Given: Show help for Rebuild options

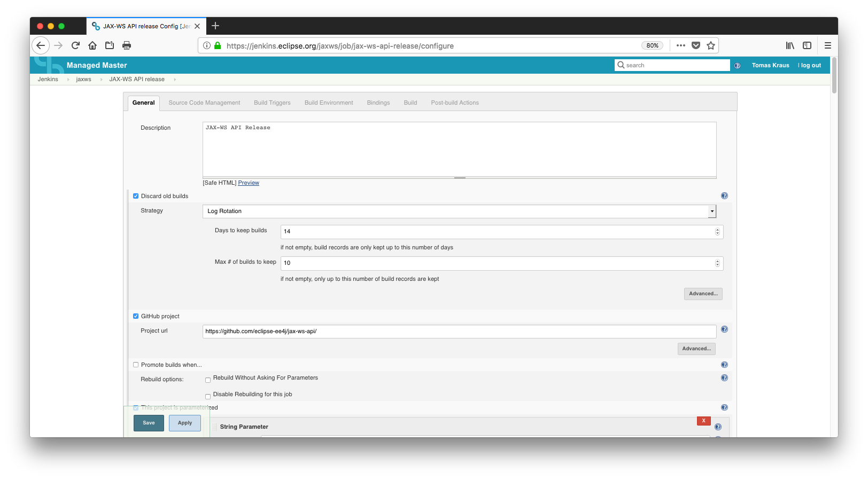Looking at the screenshot, I should (724, 378).
